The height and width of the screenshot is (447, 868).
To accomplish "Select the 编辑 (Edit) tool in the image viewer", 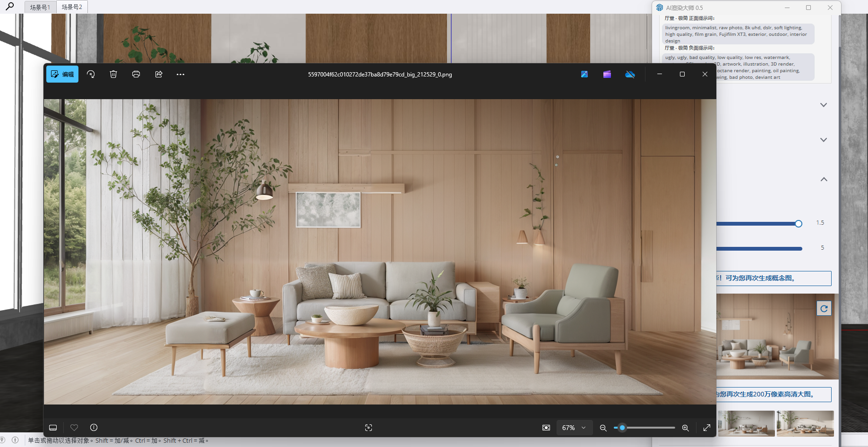I will 62,74.
